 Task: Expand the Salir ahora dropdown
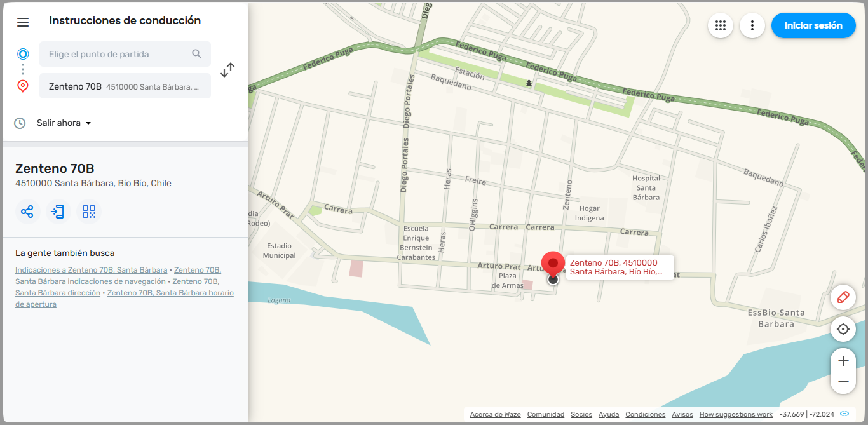click(x=64, y=123)
